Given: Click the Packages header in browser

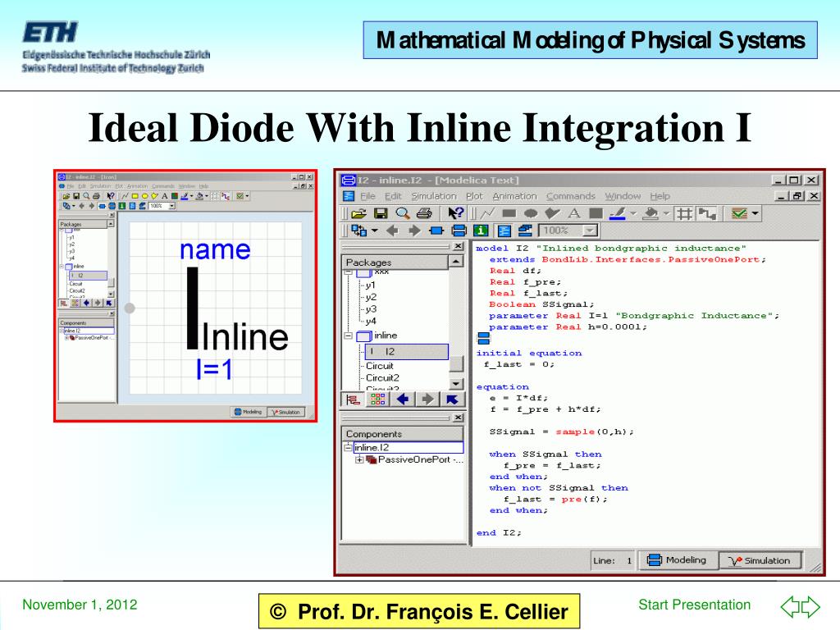Looking at the screenshot, I should [395, 262].
